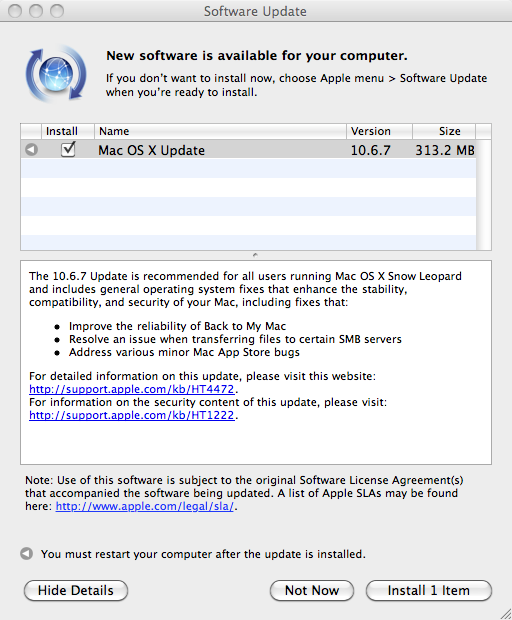
Task: Click the Software Update globe icon
Action: (56, 74)
